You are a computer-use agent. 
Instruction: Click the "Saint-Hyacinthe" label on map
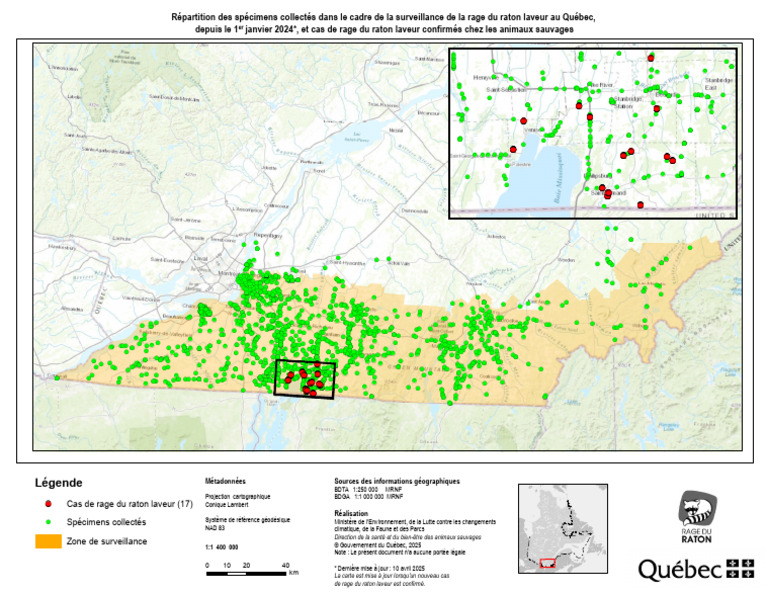pyautogui.click(x=348, y=263)
